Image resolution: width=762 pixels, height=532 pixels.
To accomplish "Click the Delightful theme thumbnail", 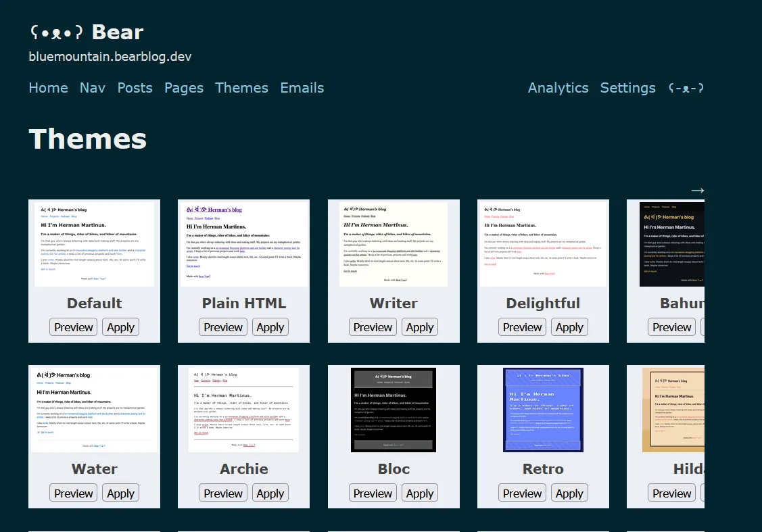I will 544,245.
